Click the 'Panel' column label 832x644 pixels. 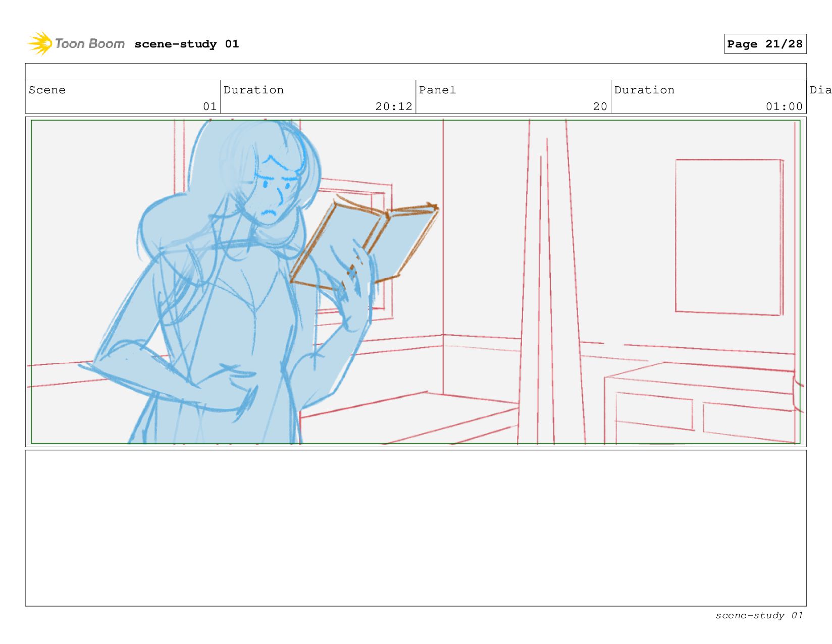(x=437, y=90)
